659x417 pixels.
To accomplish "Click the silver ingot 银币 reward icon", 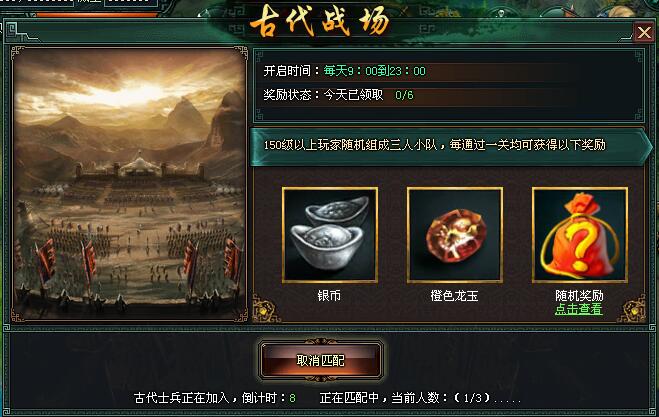I will 330,235.
